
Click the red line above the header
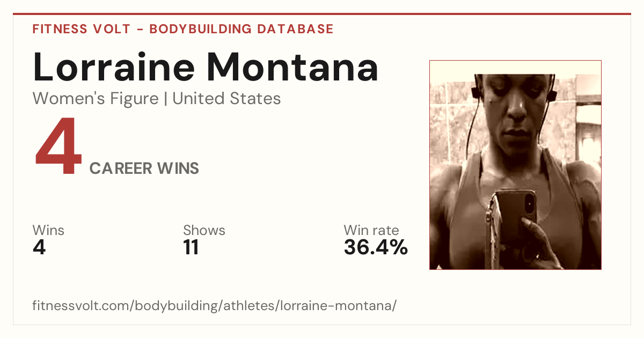(322, 14)
